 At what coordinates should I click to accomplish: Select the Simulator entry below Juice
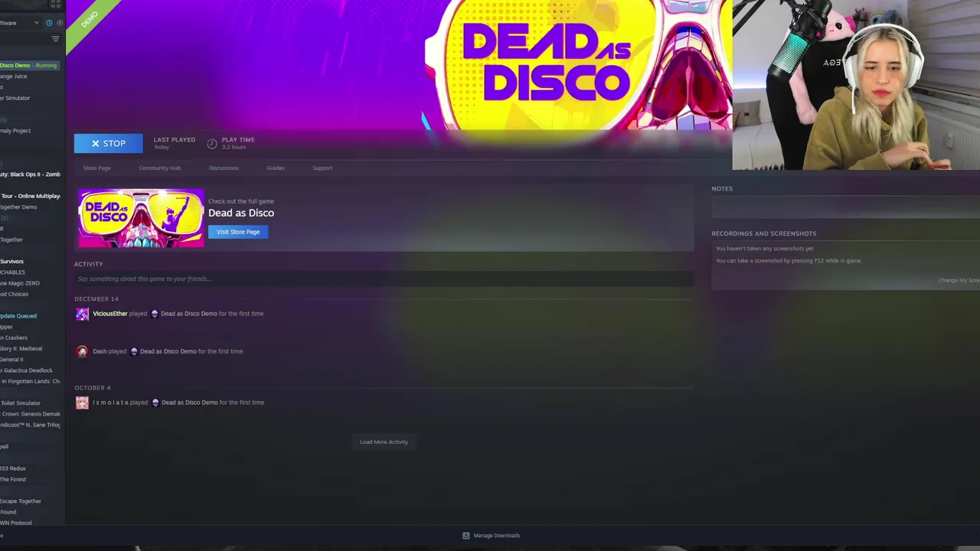(x=15, y=98)
